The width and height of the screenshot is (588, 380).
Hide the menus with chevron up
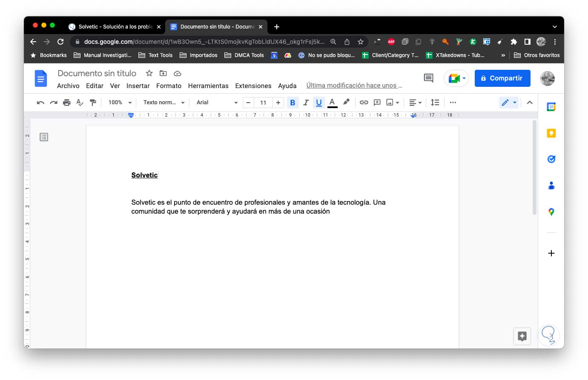pos(530,103)
